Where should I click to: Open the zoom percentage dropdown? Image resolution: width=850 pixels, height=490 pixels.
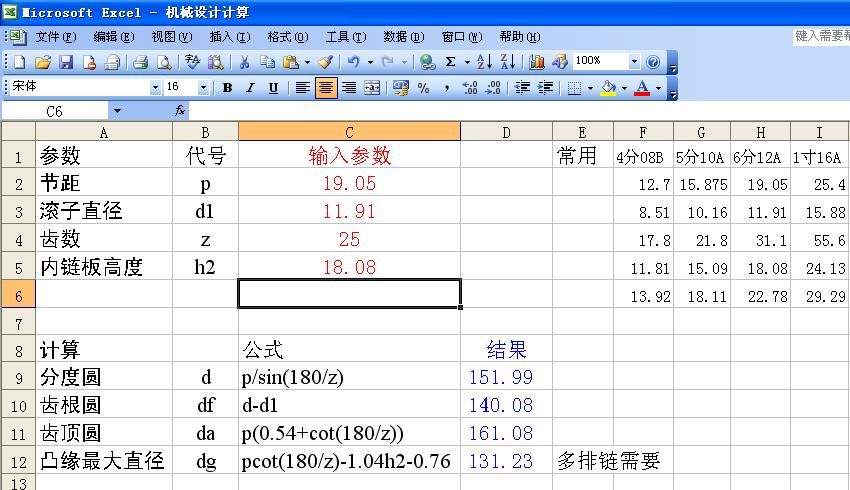634,61
